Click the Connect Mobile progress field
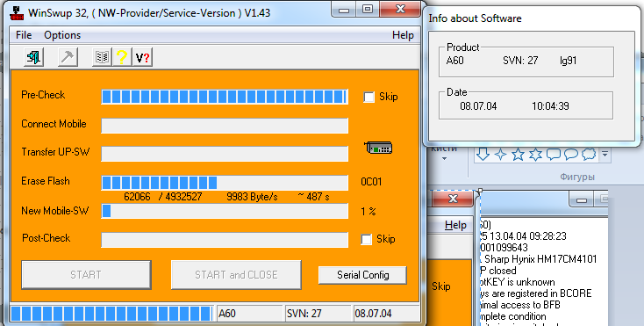Image resolution: width=644 pixels, height=326 pixels. pos(225,126)
